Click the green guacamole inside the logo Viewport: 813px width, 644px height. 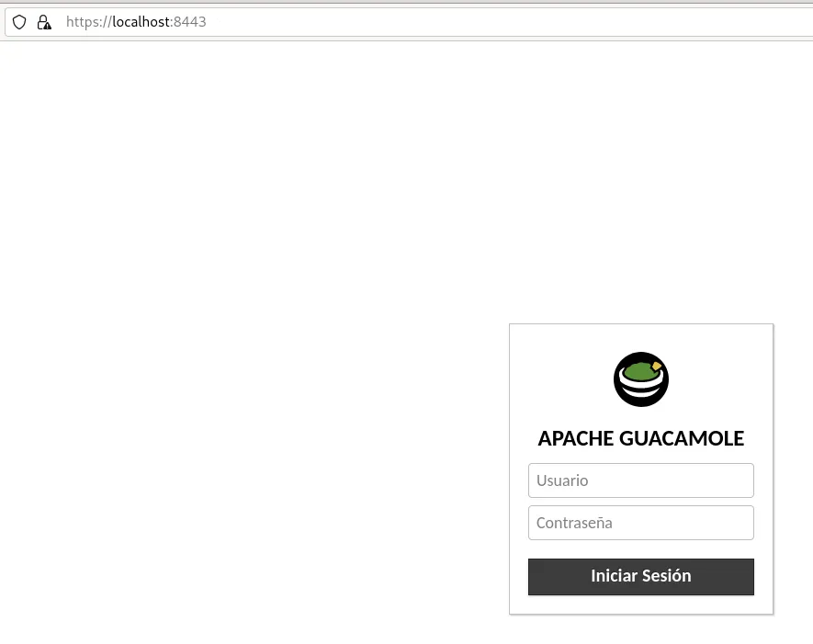coord(638,371)
